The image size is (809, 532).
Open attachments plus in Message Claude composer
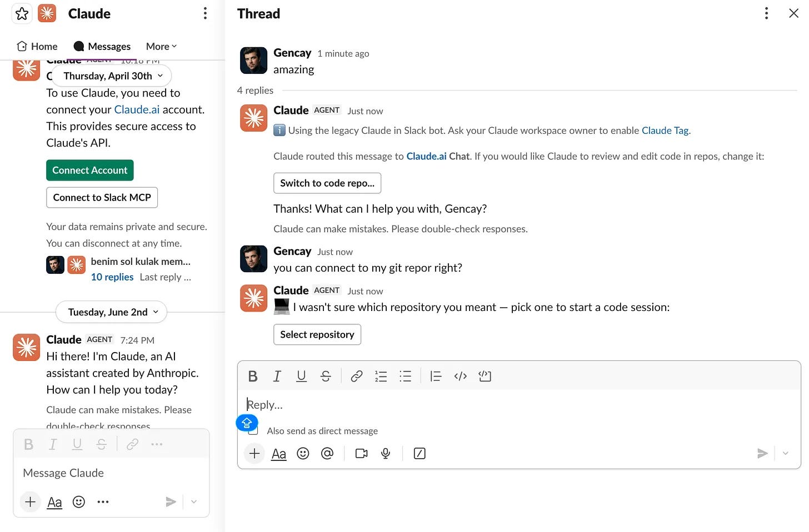point(31,502)
